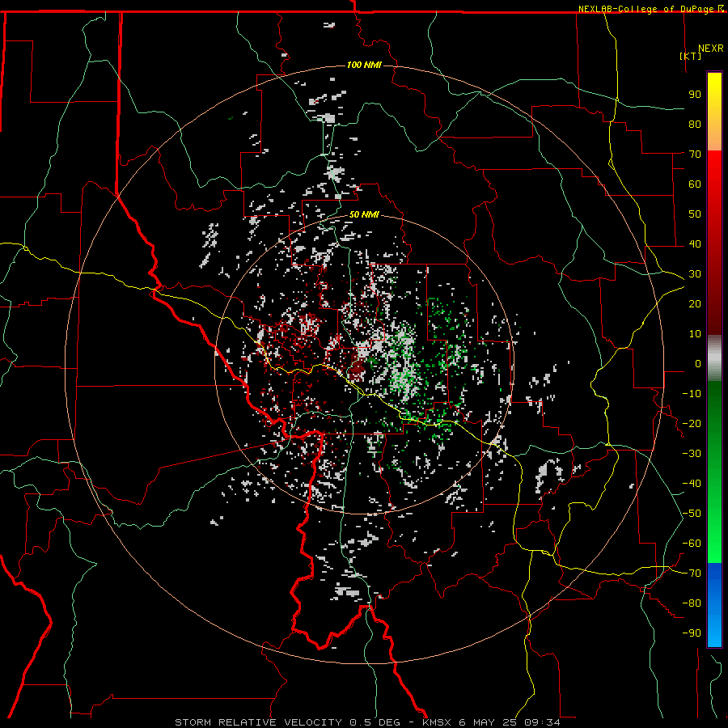Click the "-50" scale value
The width and height of the screenshot is (728, 728).
click(x=692, y=514)
